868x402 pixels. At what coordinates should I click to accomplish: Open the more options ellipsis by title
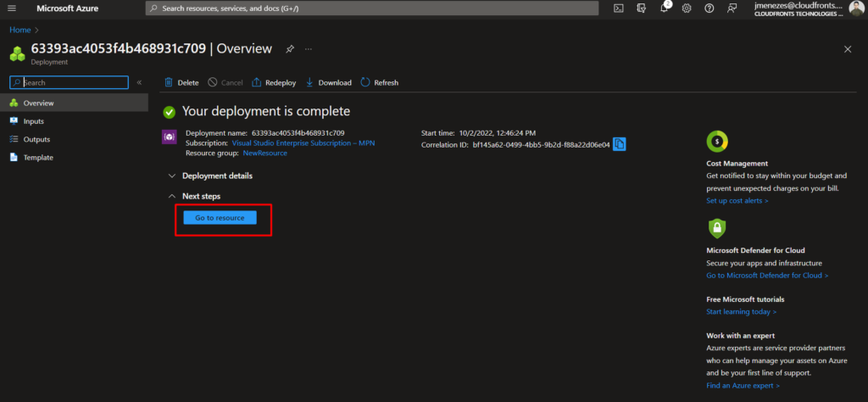pyautogui.click(x=309, y=49)
